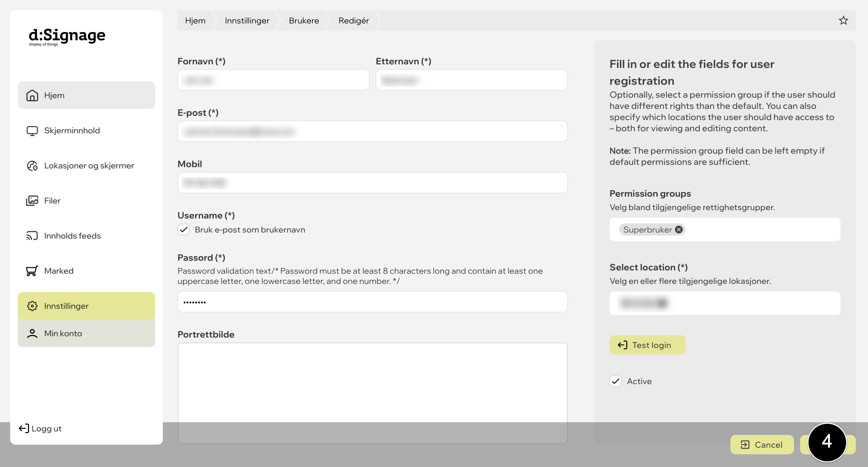868x467 pixels.
Task: Select Min konto submenu item
Action: point(86,333)
